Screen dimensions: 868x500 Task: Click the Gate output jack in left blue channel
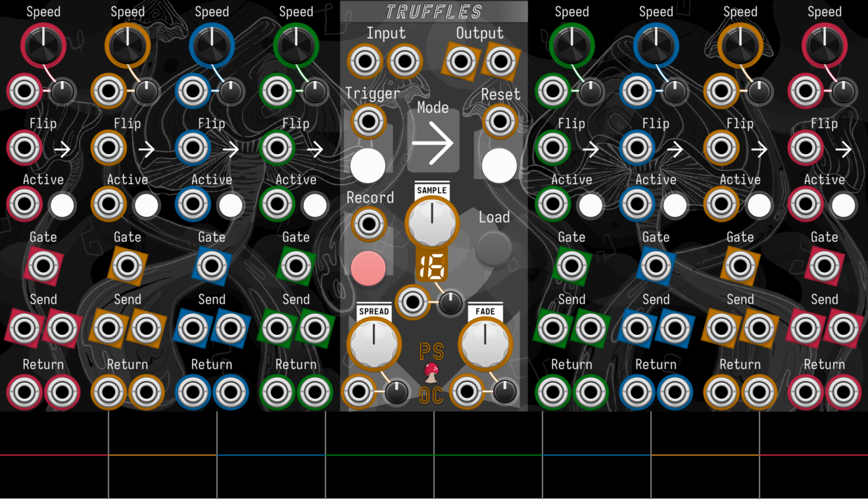[x=212, y=266]
